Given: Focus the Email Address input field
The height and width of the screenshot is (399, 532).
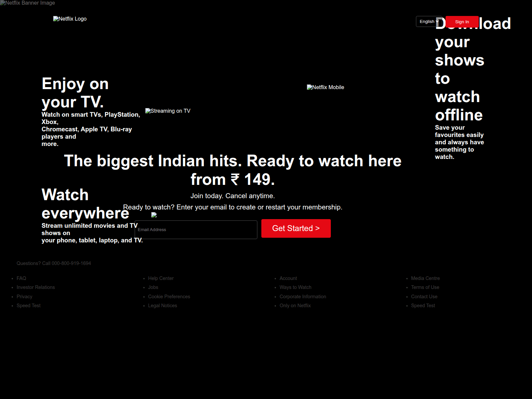Looking at the screenshot, I should 196,230.
